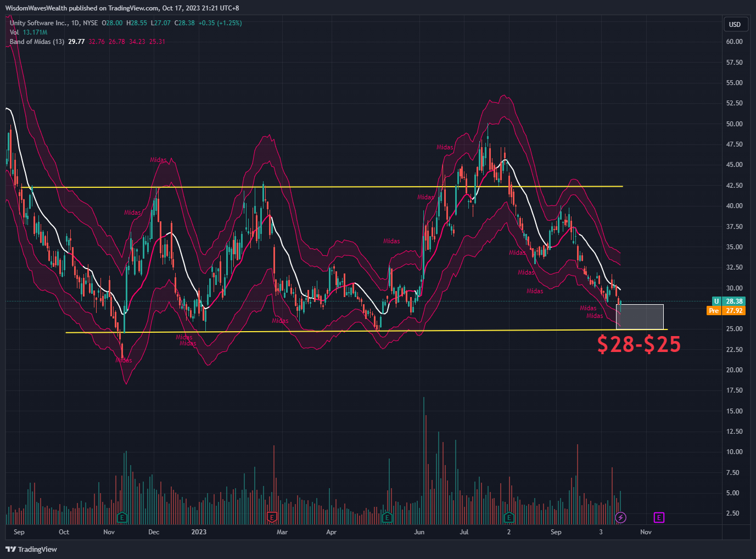Image resolution: width=756 pixels, height=559 pixels.
Task: Click the Dec label on time axis
Action: [x=154, y=532]
